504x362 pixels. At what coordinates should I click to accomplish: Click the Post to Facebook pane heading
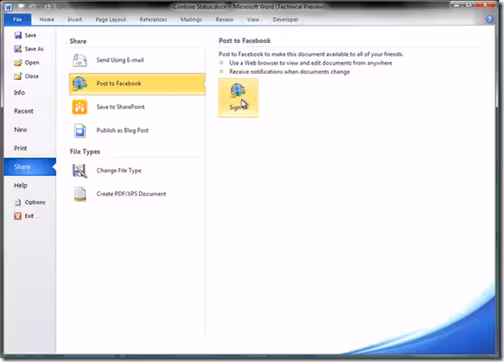coord(244,41)
